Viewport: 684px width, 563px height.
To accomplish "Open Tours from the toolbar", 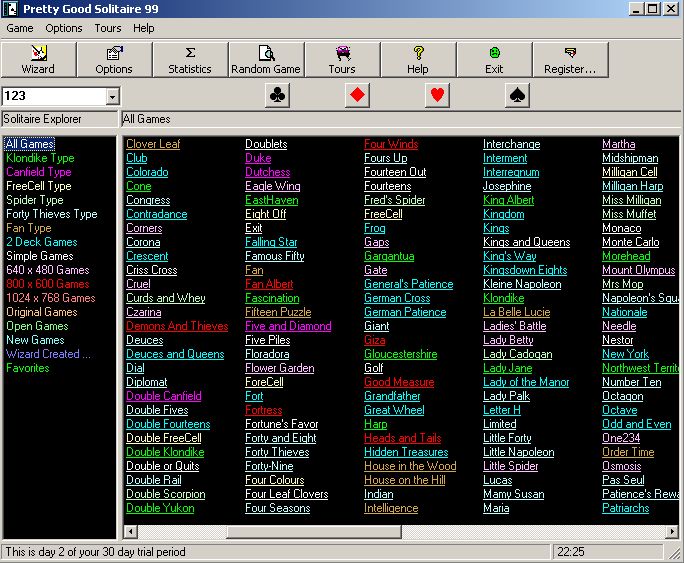I will click(342, 60).
